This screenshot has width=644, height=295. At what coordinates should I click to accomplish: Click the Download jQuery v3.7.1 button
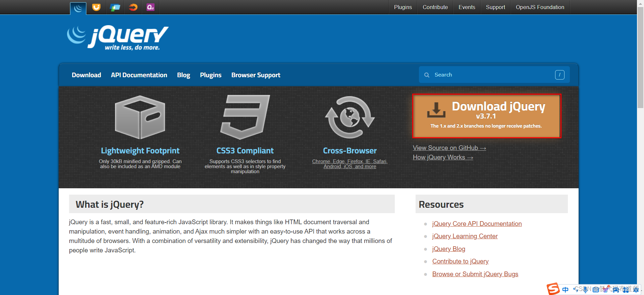point(486,116)
